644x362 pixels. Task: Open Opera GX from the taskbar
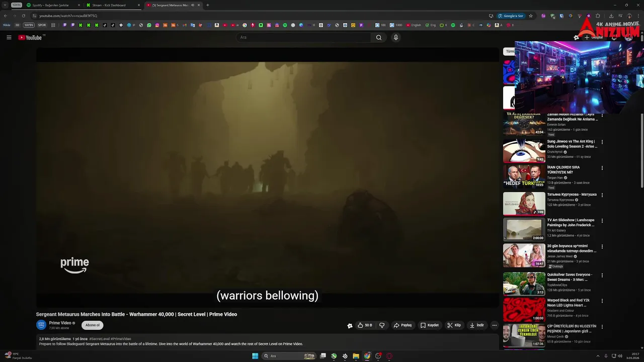tap(389, 356)
